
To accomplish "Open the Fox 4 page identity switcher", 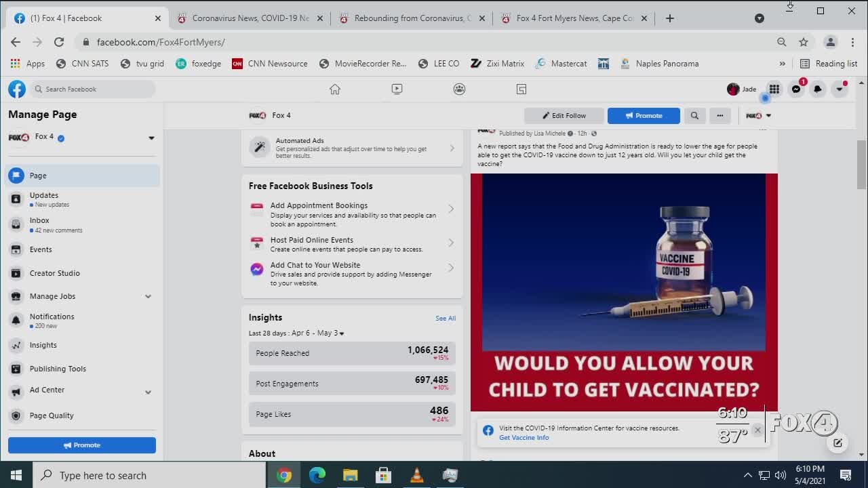I will 758,115.
